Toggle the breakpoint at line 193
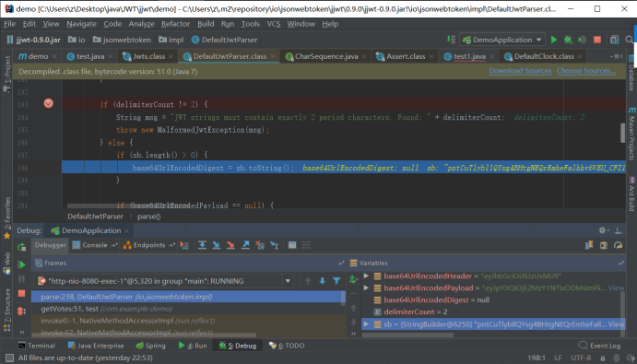 point(48,103)
